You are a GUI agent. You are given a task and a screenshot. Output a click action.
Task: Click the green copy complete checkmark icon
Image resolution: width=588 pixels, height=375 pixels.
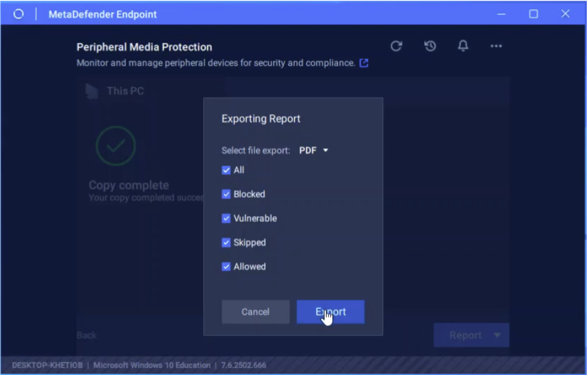tap(116, 146)
